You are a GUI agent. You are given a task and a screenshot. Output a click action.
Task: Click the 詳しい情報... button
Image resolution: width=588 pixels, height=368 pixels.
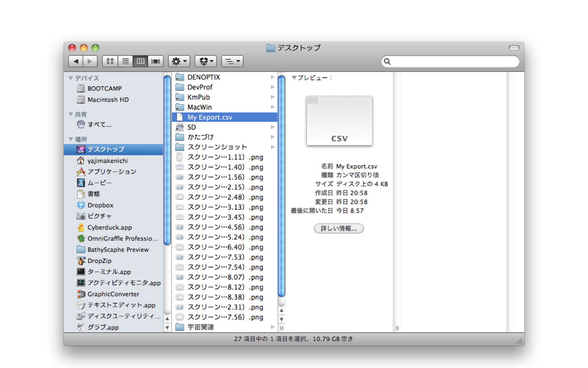[338, 229]
